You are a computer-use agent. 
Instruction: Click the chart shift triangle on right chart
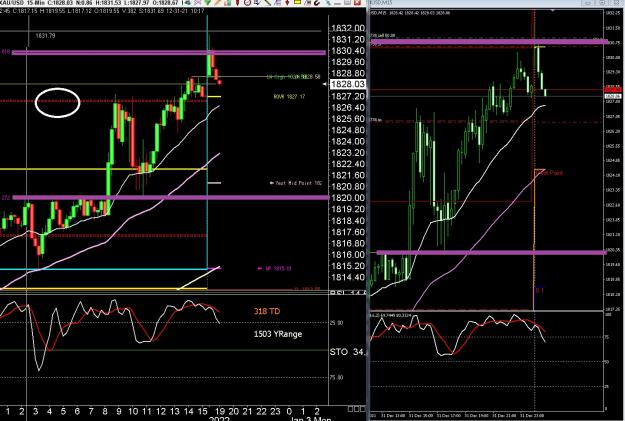point(552,10)
